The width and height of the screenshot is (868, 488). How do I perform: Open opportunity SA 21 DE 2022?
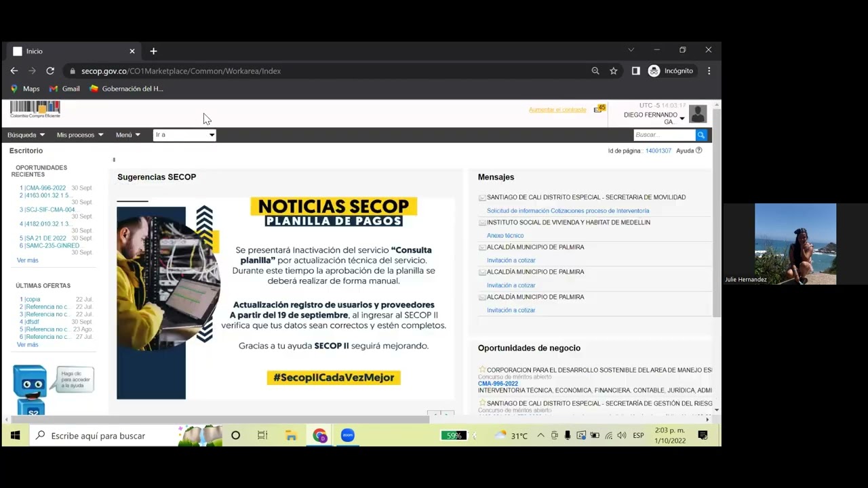click(x=45, y=238)
